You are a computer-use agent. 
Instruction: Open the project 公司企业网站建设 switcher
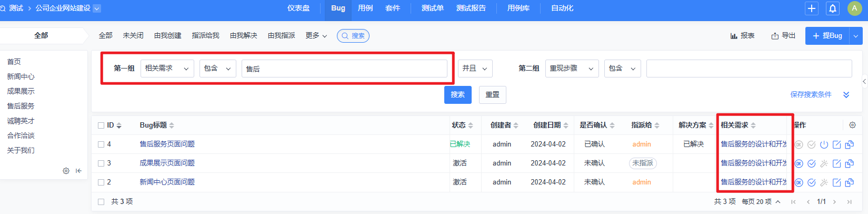(68, 8)
